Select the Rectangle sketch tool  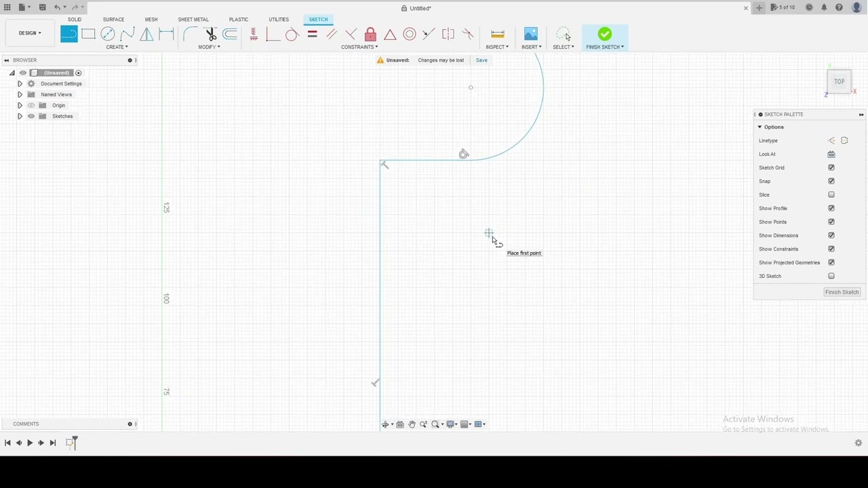point(88,34)
